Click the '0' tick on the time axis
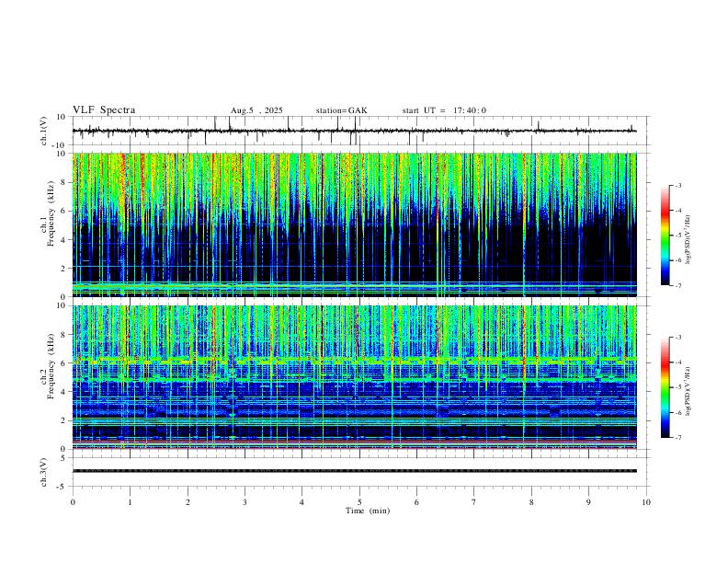 [x=73, y=502]
